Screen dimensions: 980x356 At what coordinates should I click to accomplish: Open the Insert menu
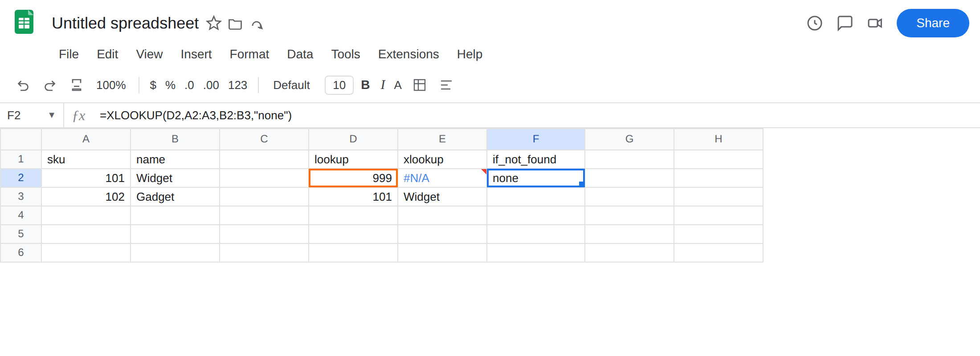pos(196,54)
